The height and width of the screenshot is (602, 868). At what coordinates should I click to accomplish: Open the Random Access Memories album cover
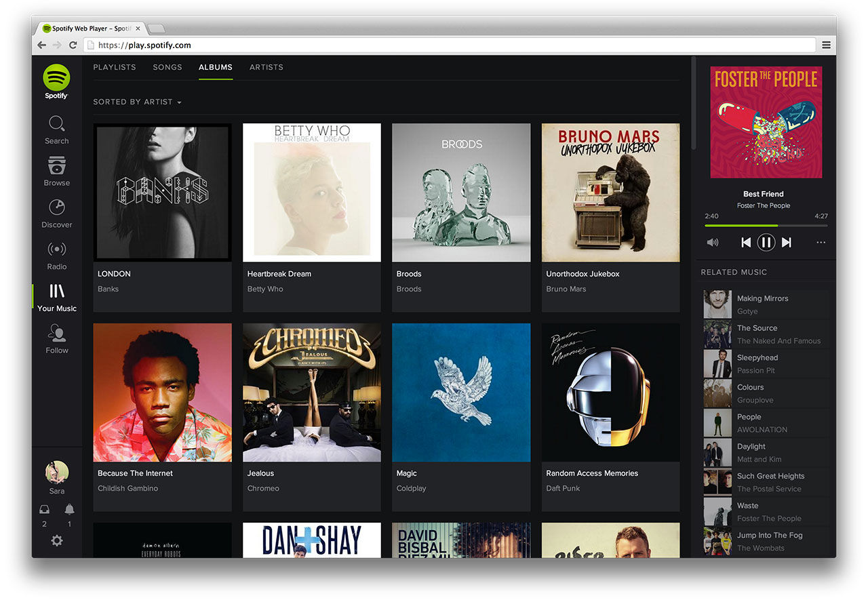(x=610, y=393)
